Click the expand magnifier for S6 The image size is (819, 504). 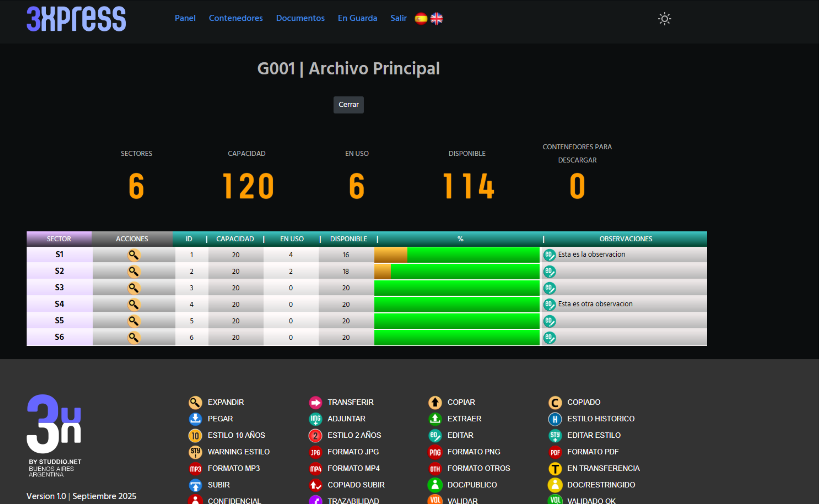click(134, 338)
